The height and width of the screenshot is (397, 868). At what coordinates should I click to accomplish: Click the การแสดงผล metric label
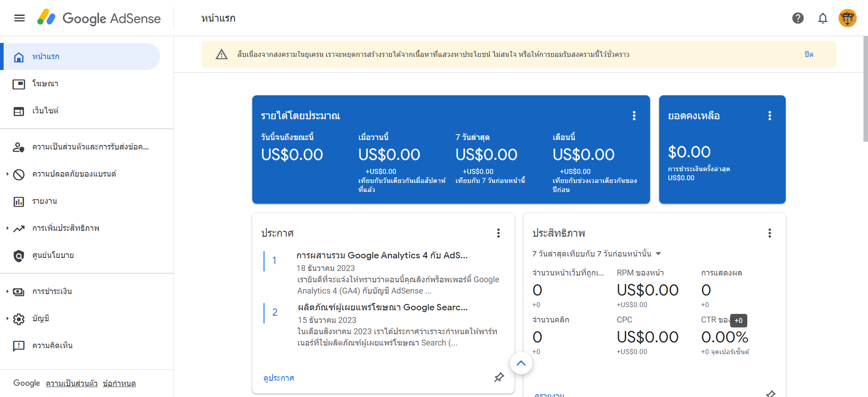click(x=722, y=273)
